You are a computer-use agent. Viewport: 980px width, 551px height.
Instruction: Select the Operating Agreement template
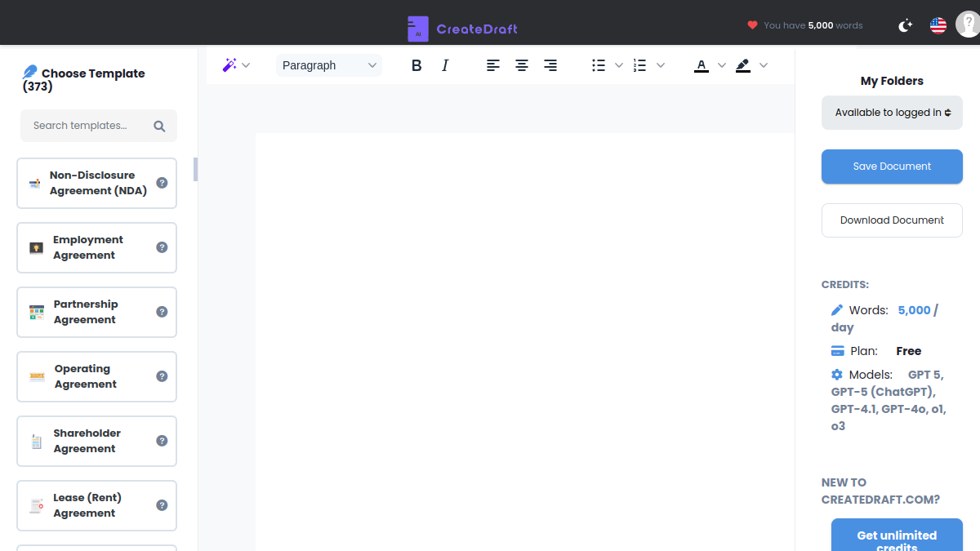[96, 376]
